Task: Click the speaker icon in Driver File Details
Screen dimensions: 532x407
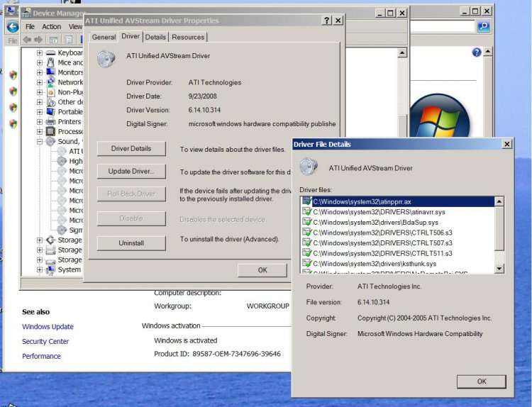Action: pos(309,166)
